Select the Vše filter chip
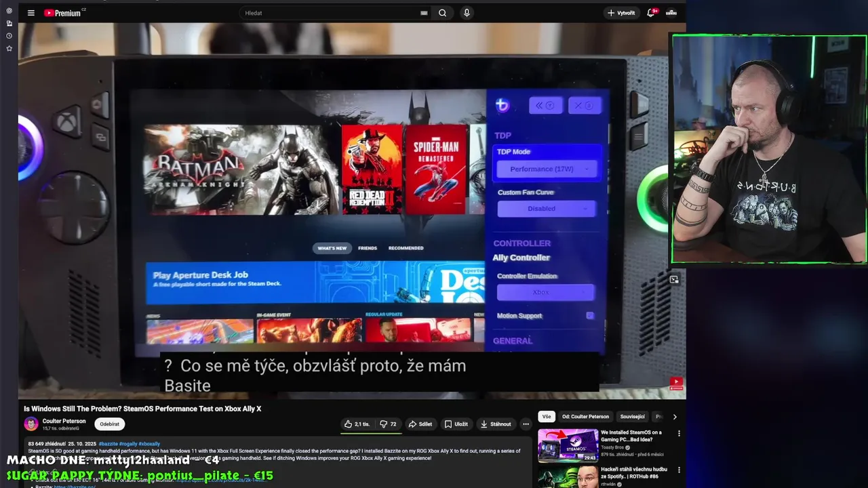Image resolution: width=868 pixels, height=488 pixels. [547, 417]
